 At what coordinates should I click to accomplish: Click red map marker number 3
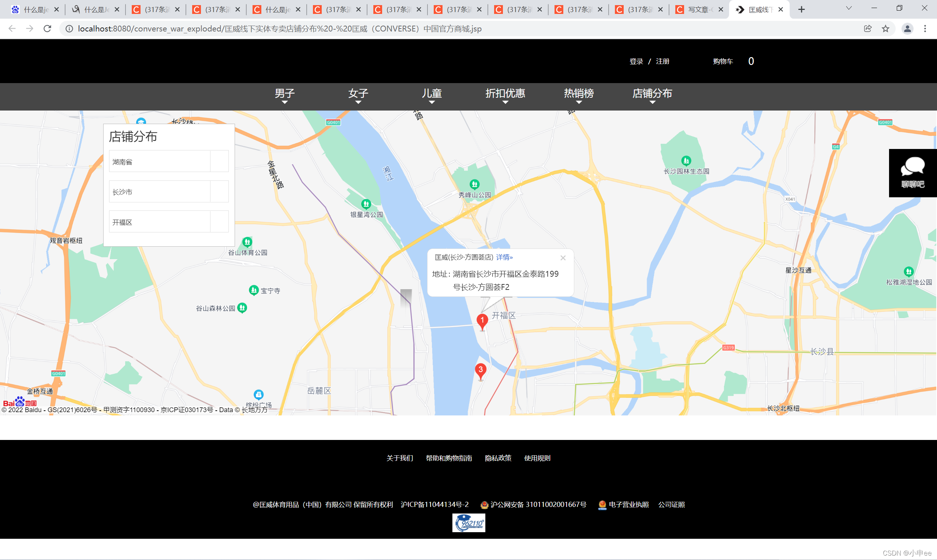pos(480,370)
